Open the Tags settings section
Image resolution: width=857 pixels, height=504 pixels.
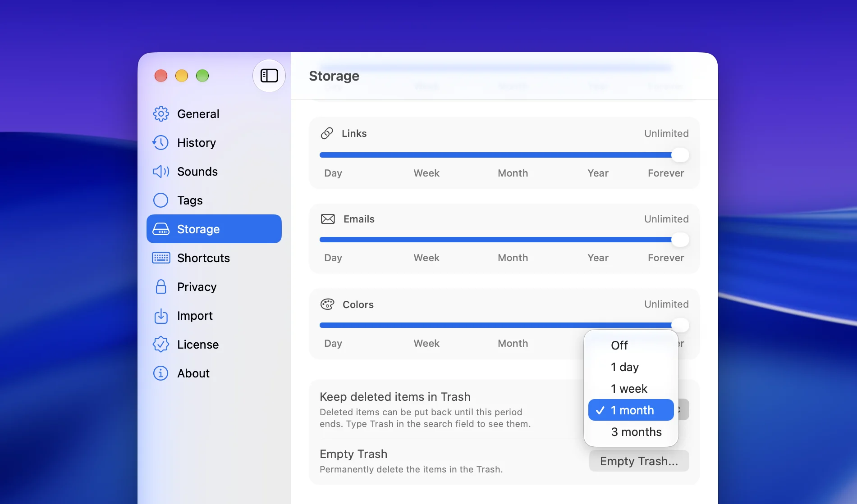pyautogui.click(x=214, y=200)
